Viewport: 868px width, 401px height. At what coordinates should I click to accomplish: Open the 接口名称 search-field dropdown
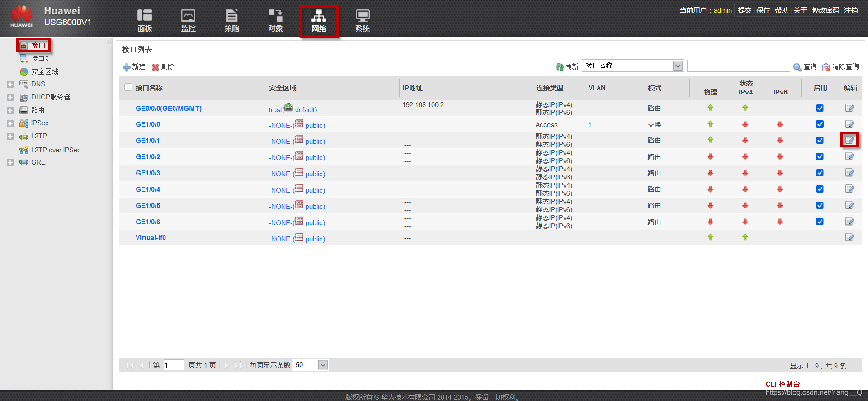pos(678,66)
